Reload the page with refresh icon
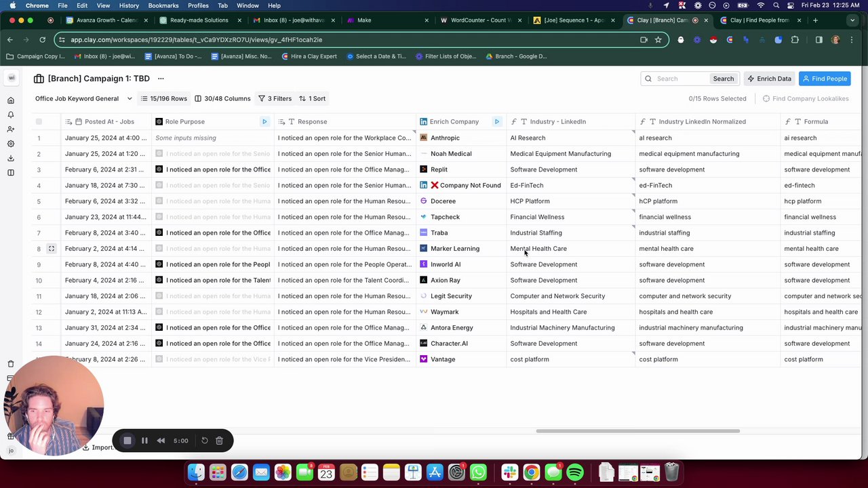868x488 pixels. click(x=42, y=39)
